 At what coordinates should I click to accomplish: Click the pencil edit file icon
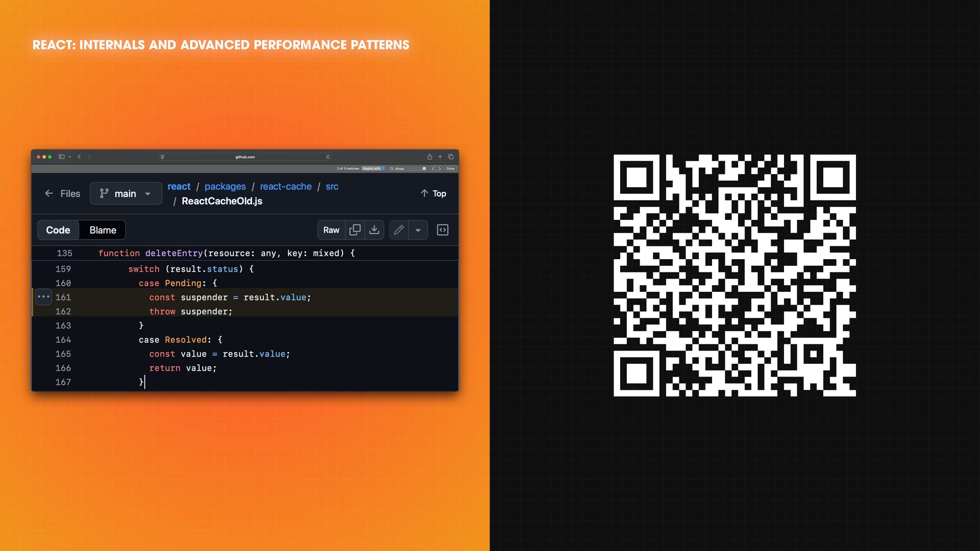pyautogui.click(x=399, y=230)
